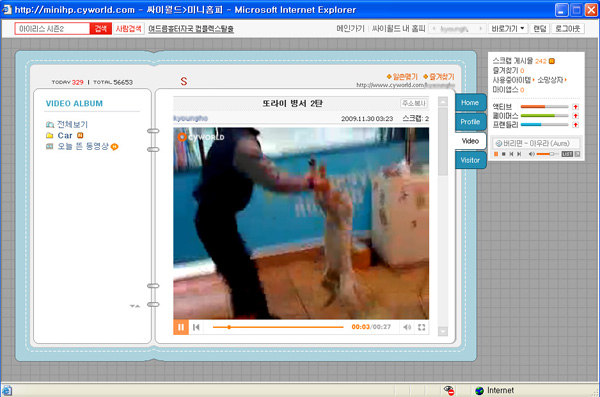Open the Profile tab
600x397 pixels.
click(x=470, y=122)
